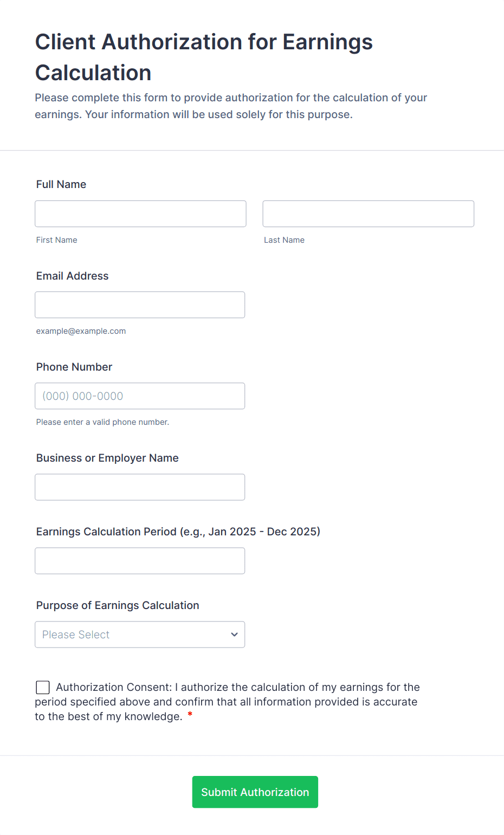Click the First Name sublabel text
The height and width of the screenshot is (835, 504).
(x=57, y=240)
